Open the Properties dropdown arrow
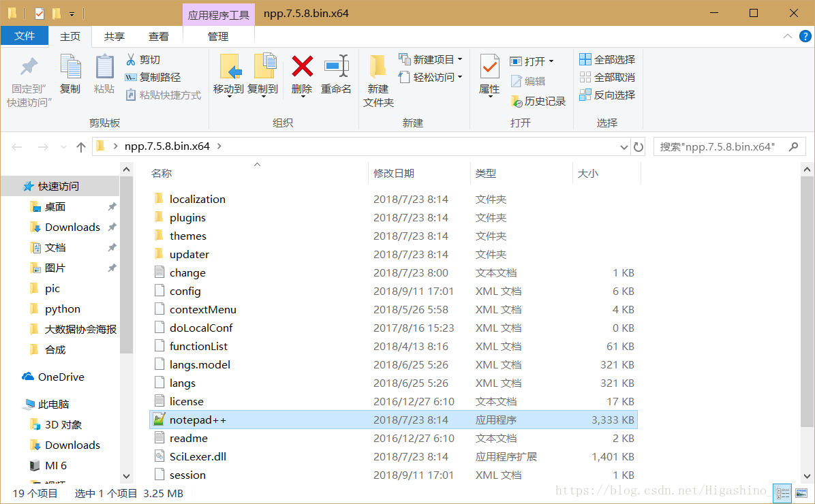The width and height of the screenshot is (815, 504). 489,97
